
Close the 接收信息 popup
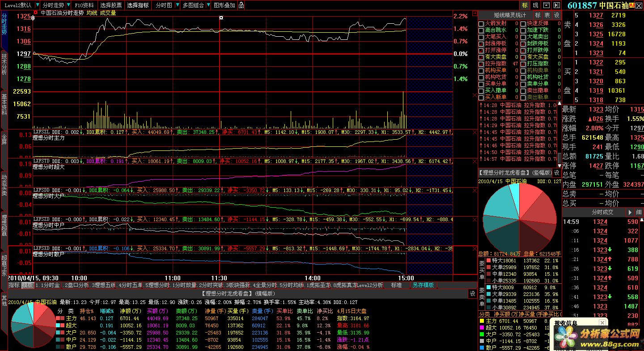602,322
